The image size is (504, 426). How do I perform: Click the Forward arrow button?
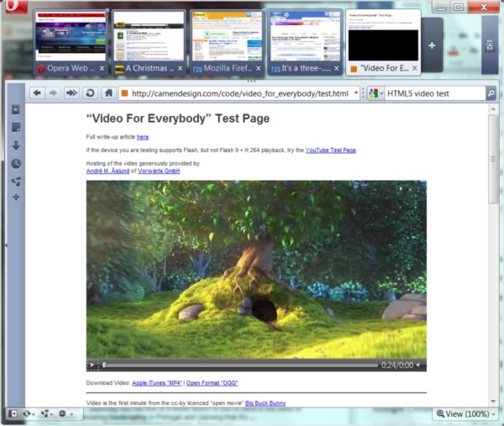click(53, 93)
